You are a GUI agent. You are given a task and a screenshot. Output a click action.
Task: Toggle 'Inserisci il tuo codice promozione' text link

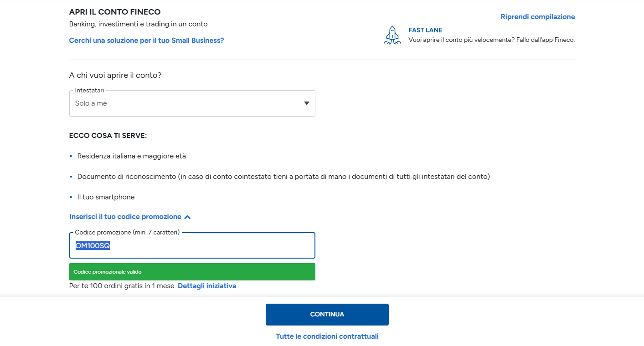point(125,217)
